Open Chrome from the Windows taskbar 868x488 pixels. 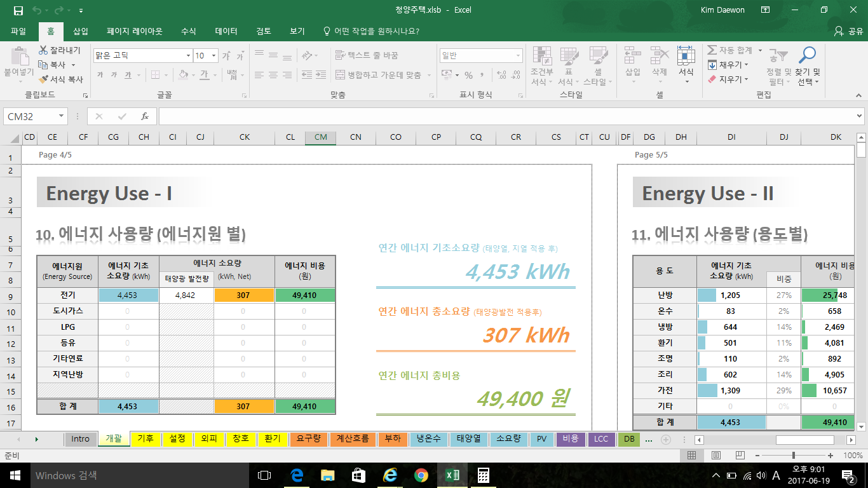click(x=421, y=475)
